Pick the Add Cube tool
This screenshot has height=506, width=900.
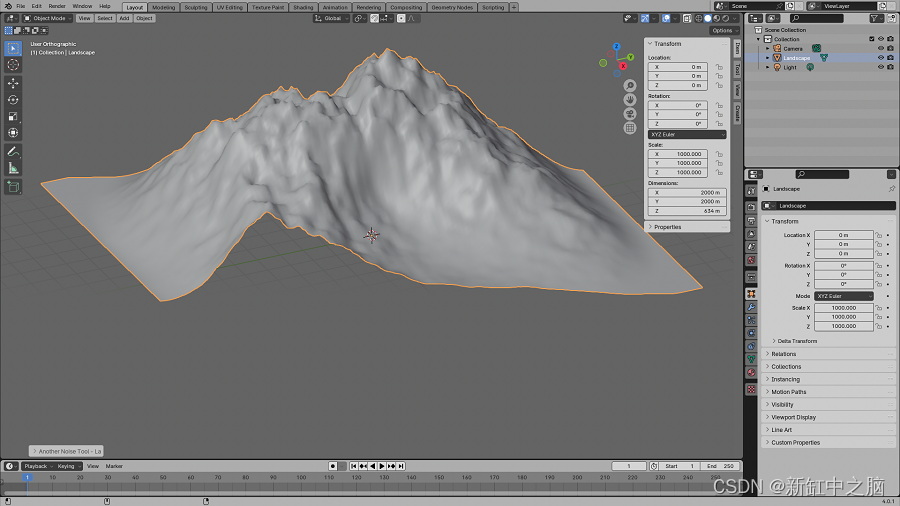click(13, 187)
